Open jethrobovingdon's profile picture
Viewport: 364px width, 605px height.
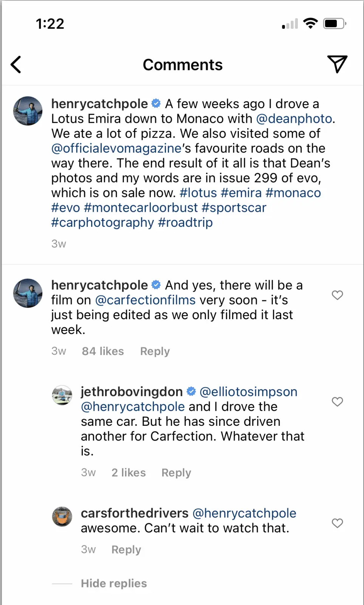(x=62, y=395)
